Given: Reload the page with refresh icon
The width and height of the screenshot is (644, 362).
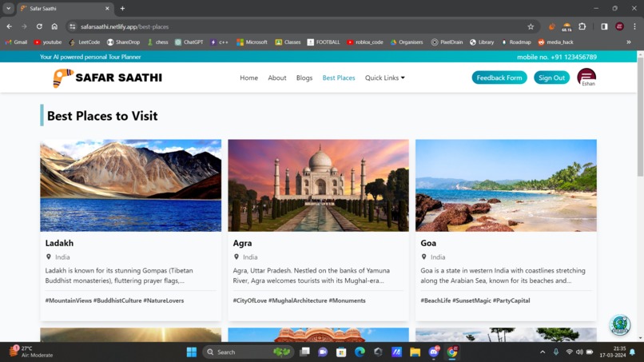Looking at the screenshot, I should tap(39, 26).
